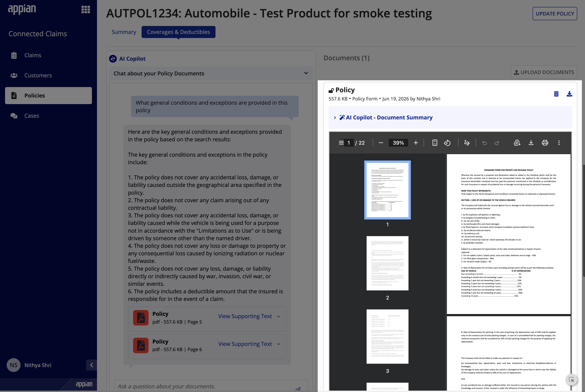585x392 pixels.
Task: Click the UPDATE POLICY button
Action: [x=555, y=14]
